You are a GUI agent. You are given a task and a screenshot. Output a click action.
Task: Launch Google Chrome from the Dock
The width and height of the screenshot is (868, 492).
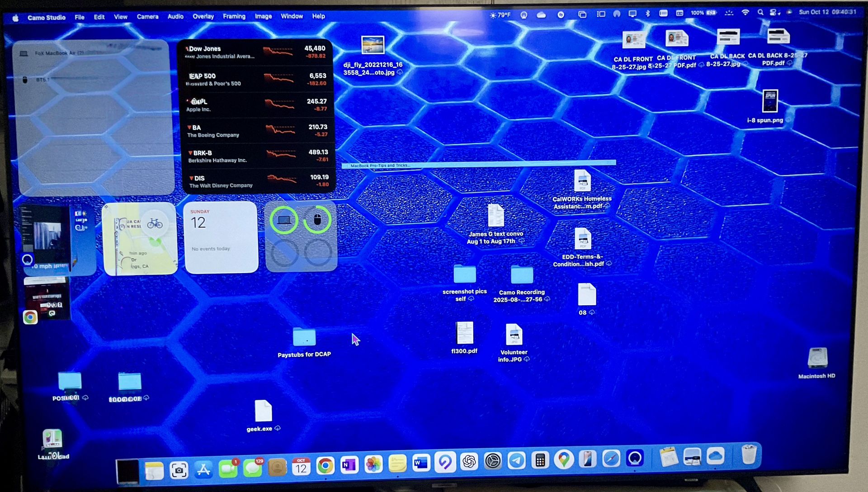click(x=325, y=465)
